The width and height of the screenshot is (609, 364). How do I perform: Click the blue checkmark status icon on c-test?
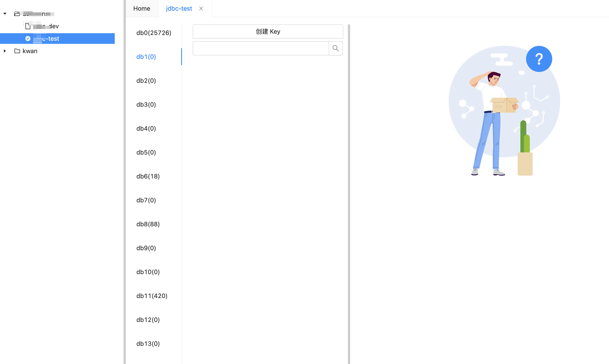coord(28,39)
